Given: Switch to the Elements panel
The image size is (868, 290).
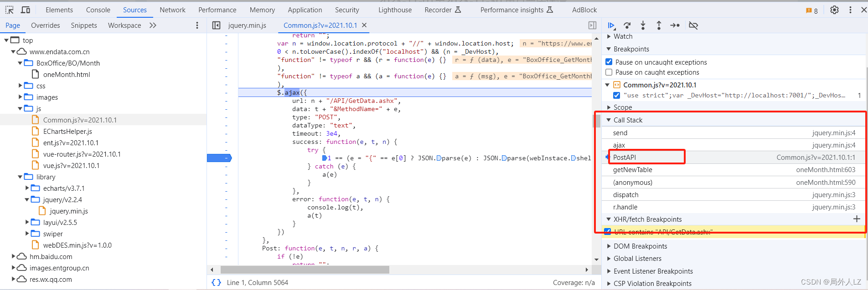Looking at the screenshot, I should (x=59, y=10).
